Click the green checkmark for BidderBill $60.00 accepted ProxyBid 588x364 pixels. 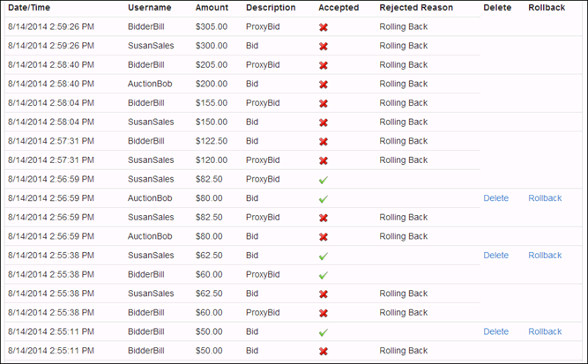[x=324, y=275]
